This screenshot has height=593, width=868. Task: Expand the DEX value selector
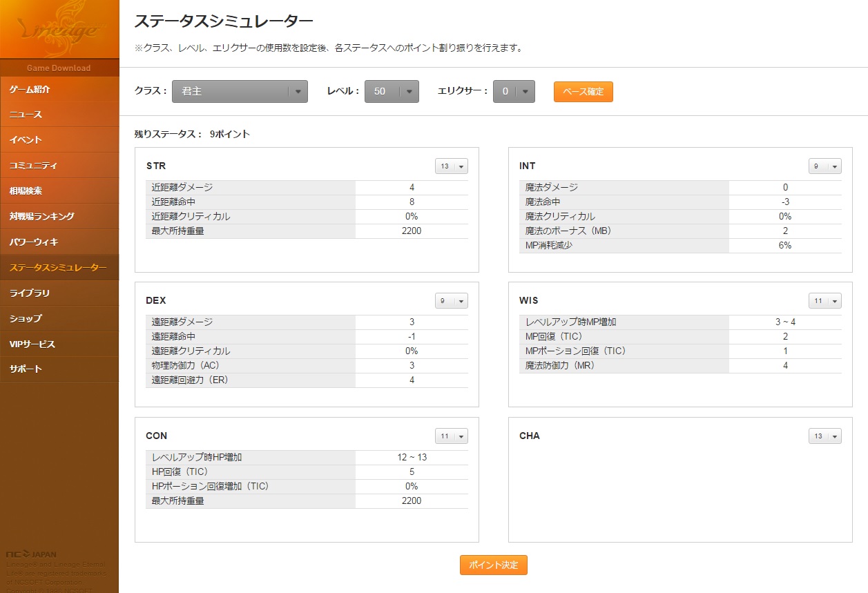point(452,301)
